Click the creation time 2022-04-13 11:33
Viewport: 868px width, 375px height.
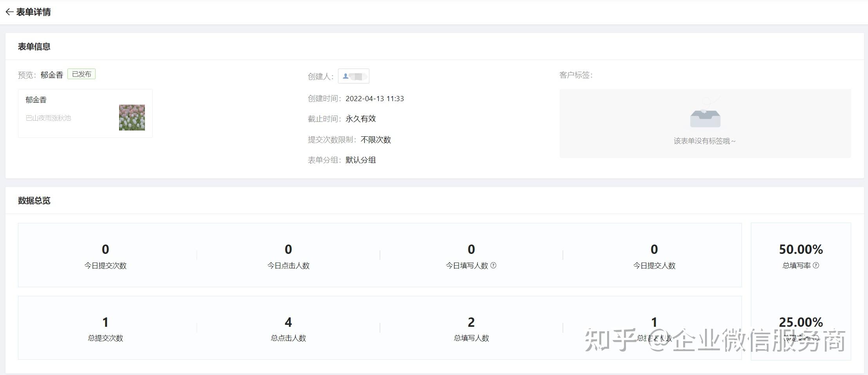pos(374,99)
